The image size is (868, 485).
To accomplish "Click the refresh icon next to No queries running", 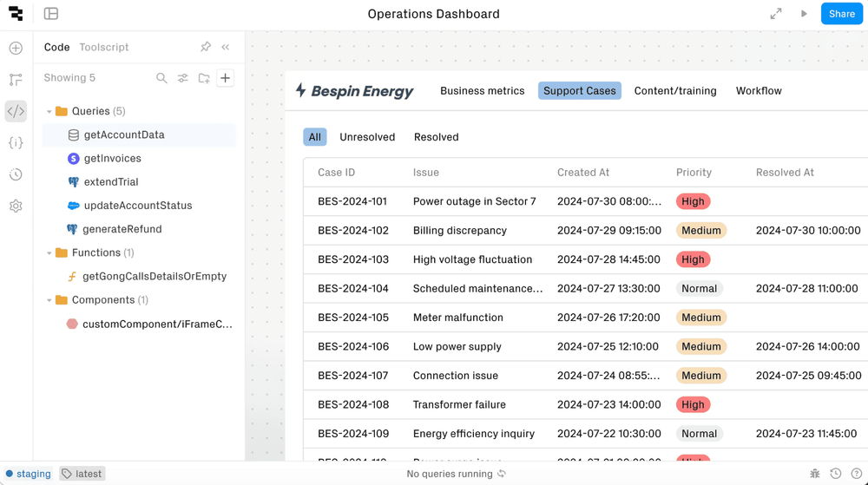I will (x=502, y=474).
